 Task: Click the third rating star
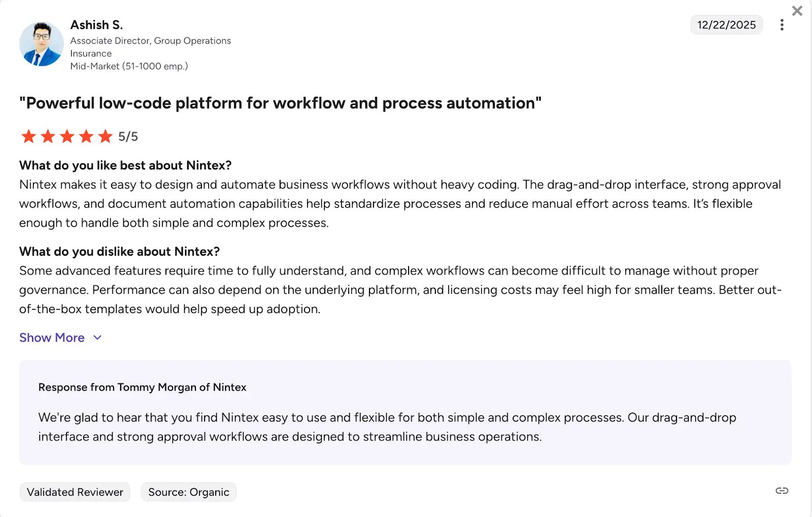(67, 136)
